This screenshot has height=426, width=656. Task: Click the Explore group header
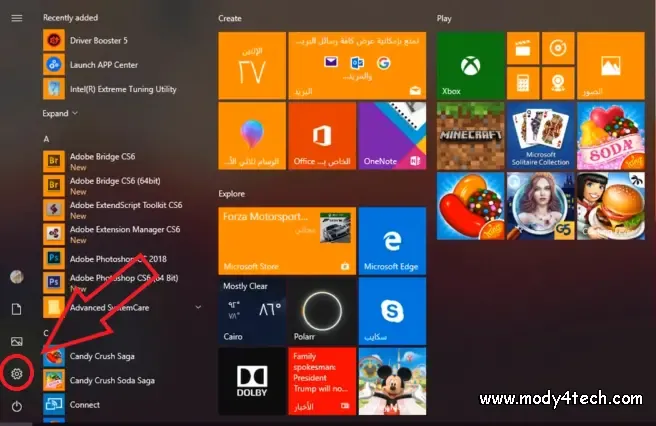tap(231, 194)
